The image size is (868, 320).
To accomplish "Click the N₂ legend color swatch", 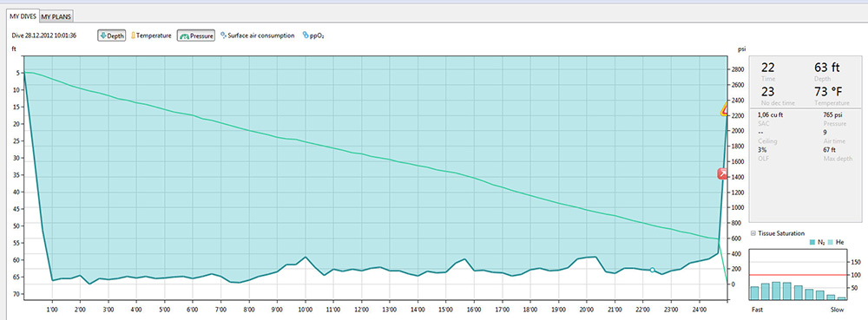I will click(x=812, y=242).
